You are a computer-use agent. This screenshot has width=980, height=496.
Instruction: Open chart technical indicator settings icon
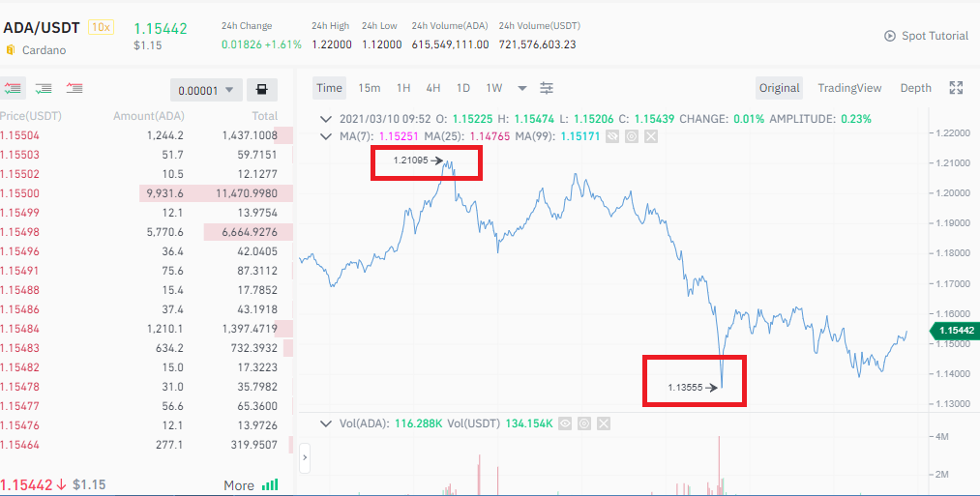click(x=547, y=88)
